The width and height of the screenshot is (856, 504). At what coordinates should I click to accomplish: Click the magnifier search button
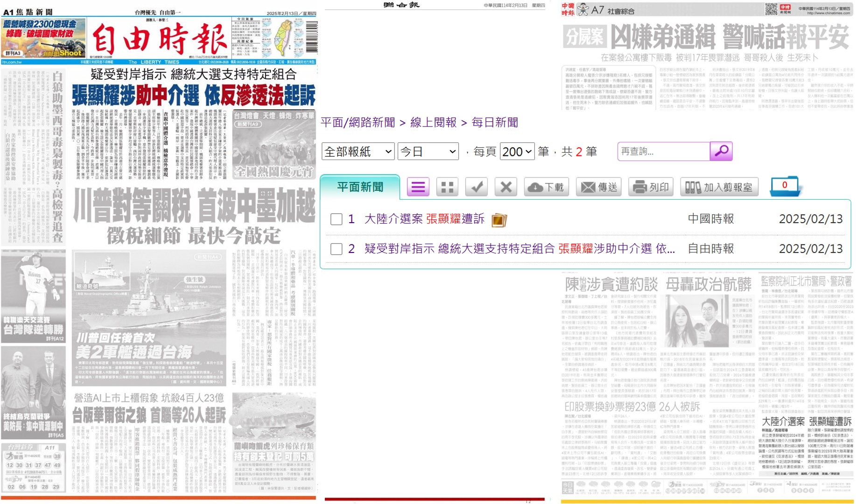pos(721,151)
